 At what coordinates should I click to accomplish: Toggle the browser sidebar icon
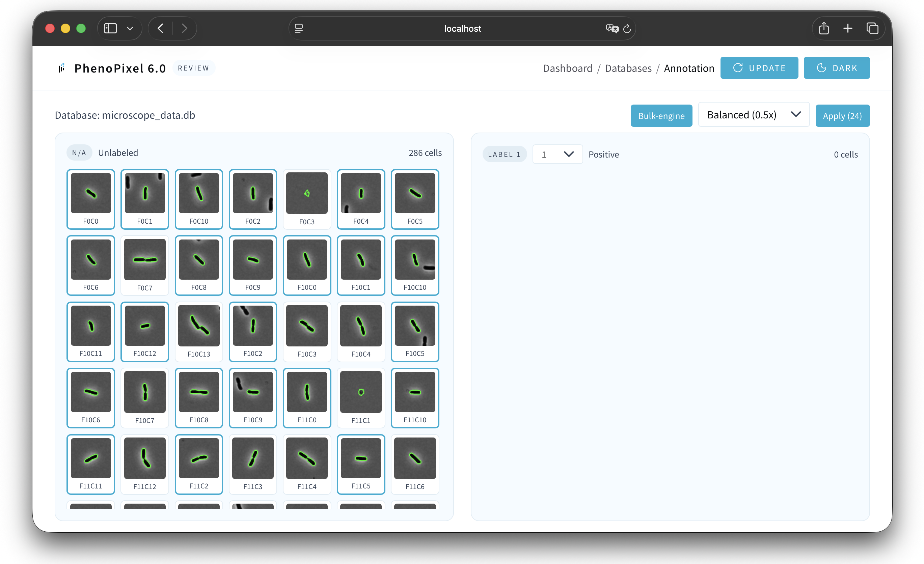(x=110, y=28)
